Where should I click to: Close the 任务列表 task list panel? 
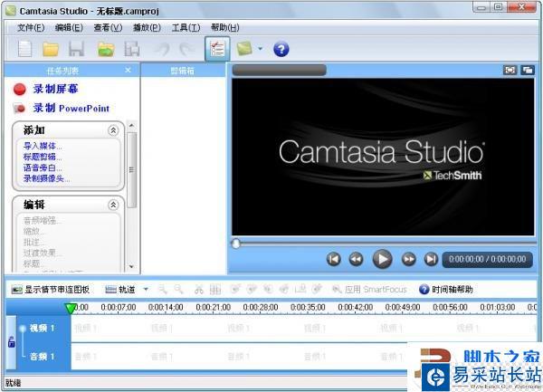(128, 71)
